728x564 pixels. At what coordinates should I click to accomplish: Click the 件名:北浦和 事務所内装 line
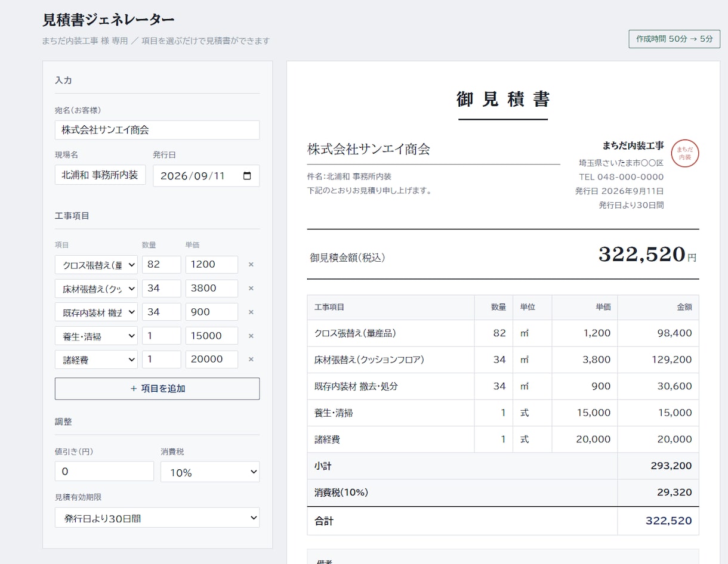[350, 176]
